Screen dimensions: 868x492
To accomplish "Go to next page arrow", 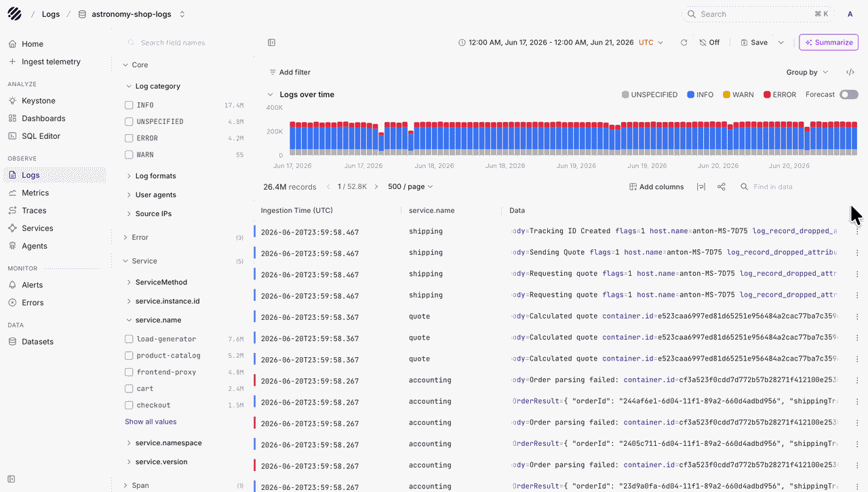I will pyautogui.click(x=376, y=187).
